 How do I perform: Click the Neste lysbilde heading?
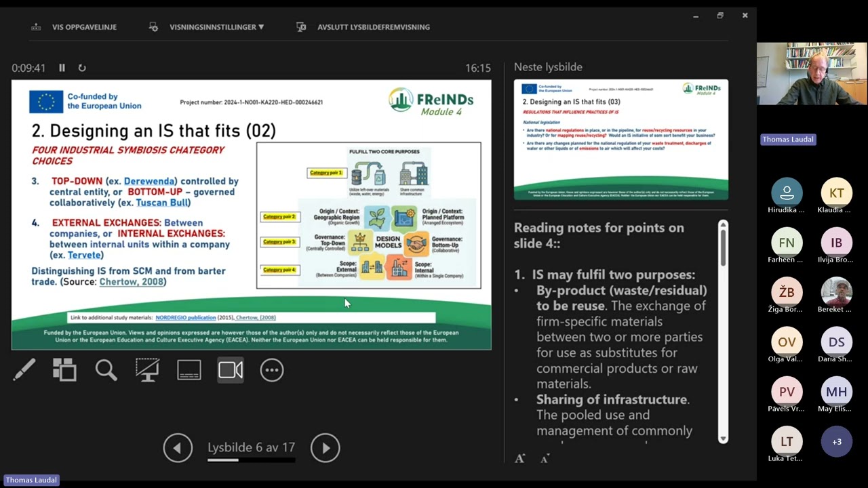click(548, 67)
